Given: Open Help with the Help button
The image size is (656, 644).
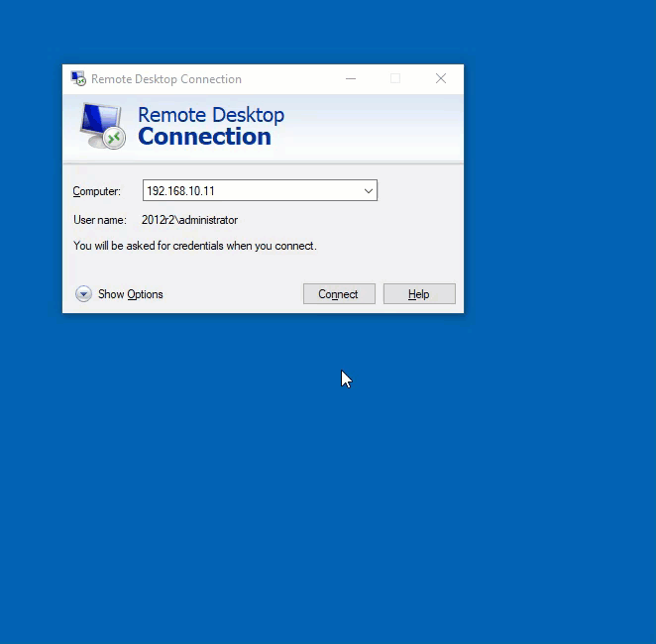Looking at the screenshot, I should click(x=418, y=294).
